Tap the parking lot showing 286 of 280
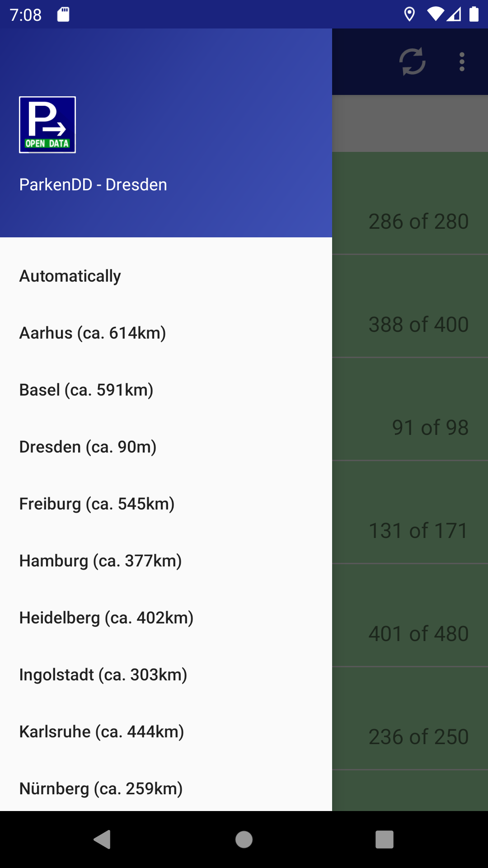The height and width of the screenshot is (868, 488). (x=418, y=222)
